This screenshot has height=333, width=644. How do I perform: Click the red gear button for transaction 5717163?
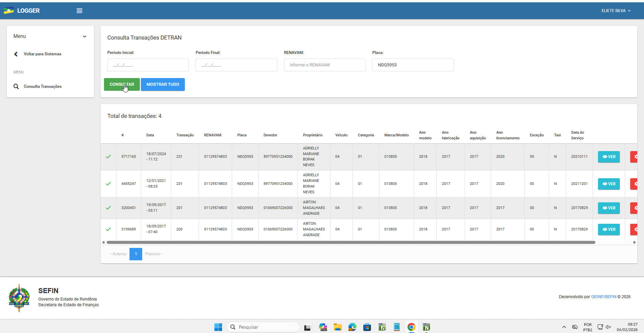click(634, 157)
